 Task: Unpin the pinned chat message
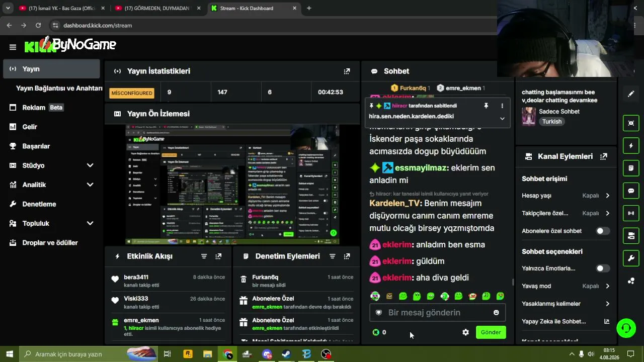(486, 106)
